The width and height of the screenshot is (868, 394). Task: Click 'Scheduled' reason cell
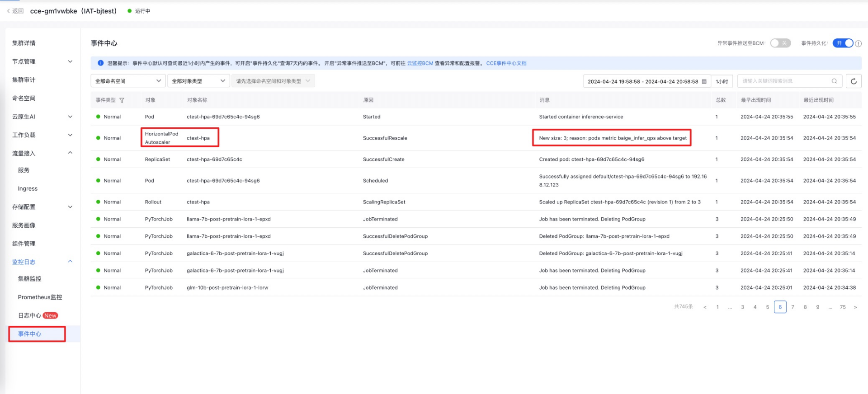375,181
